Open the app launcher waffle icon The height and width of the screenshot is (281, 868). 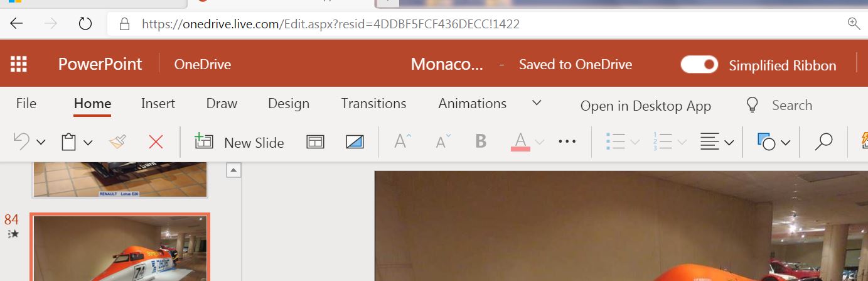[x=19, y=64]
